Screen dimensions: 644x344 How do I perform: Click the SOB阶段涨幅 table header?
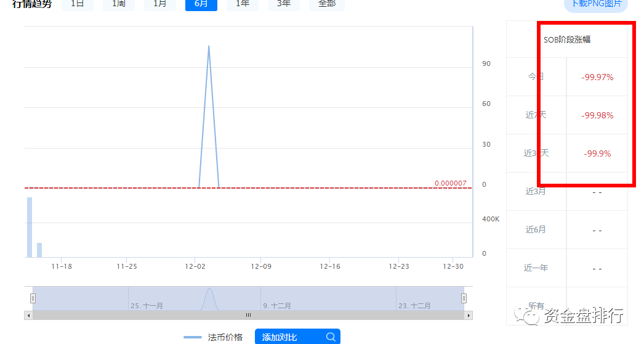tap(567, 39)
